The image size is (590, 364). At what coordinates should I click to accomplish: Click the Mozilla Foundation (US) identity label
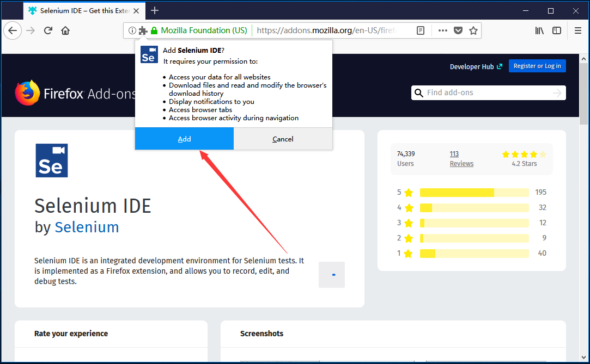tap(204, 30)
